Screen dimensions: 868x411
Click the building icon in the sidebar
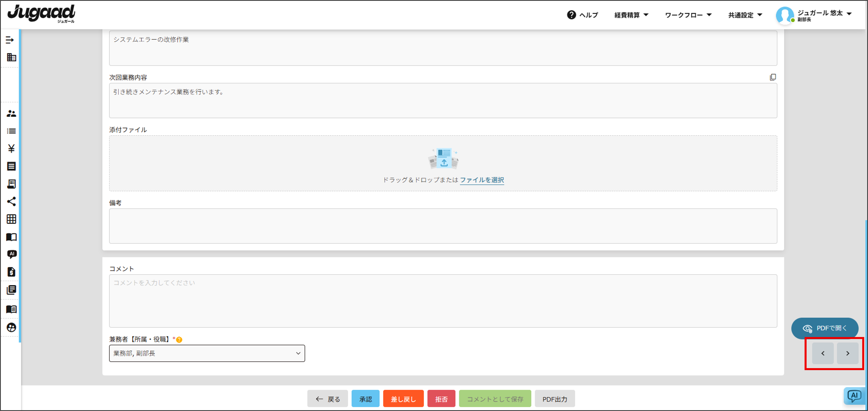[x=11, y=57]
